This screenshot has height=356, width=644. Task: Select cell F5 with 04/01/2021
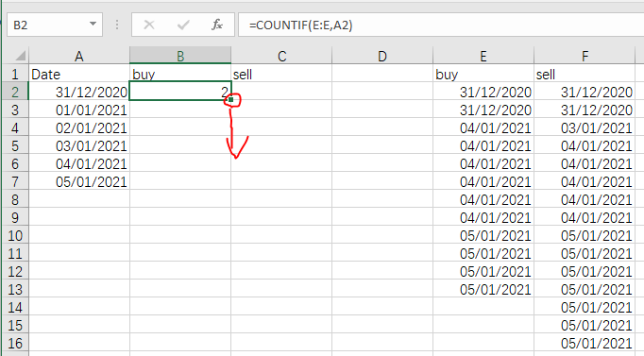(585, 145)
